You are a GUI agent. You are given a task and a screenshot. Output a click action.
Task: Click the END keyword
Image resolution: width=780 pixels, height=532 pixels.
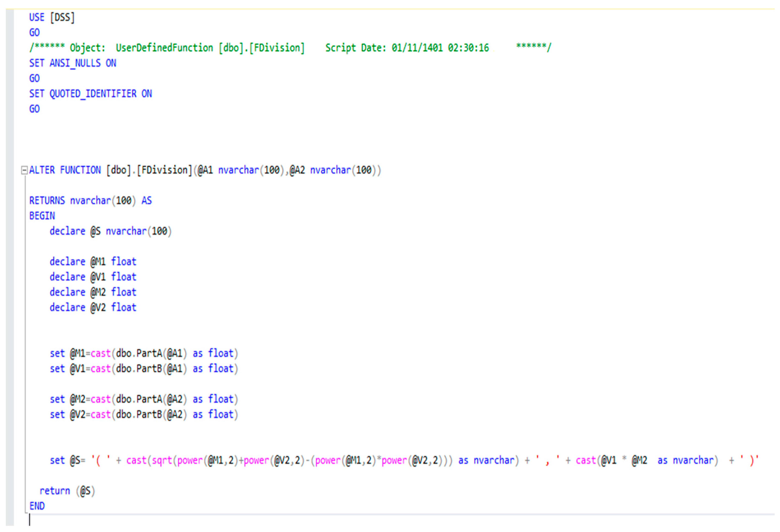(37, 506)
